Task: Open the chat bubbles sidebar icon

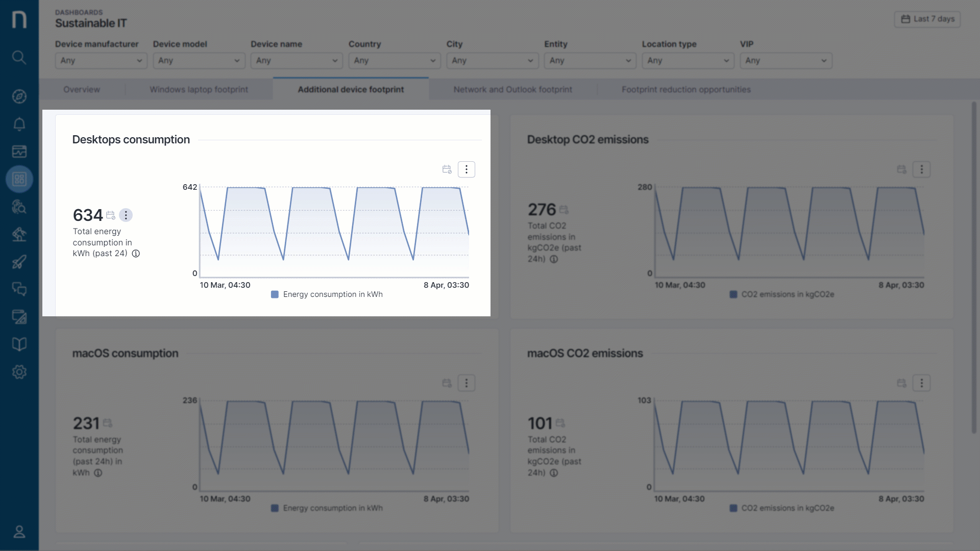Action: (19, 289)
